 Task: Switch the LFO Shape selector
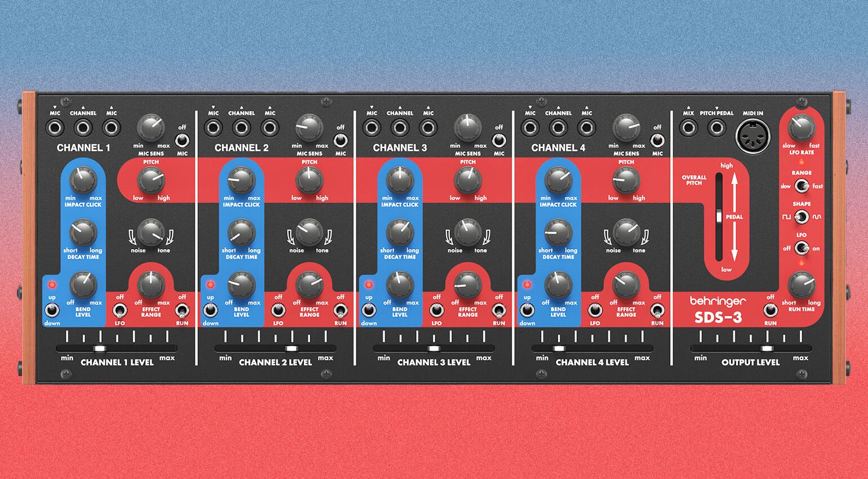click(x=801, y=217)
